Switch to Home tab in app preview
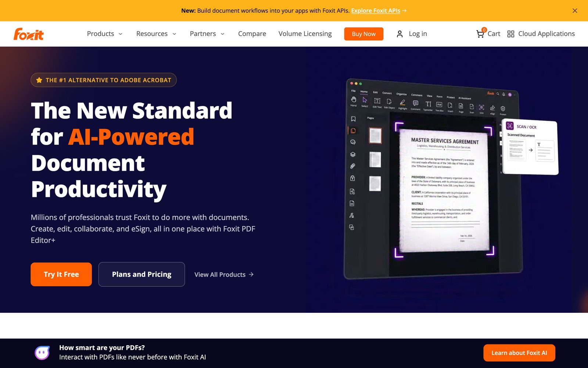This screenshot has height=368, width=588. click(364, 92)
